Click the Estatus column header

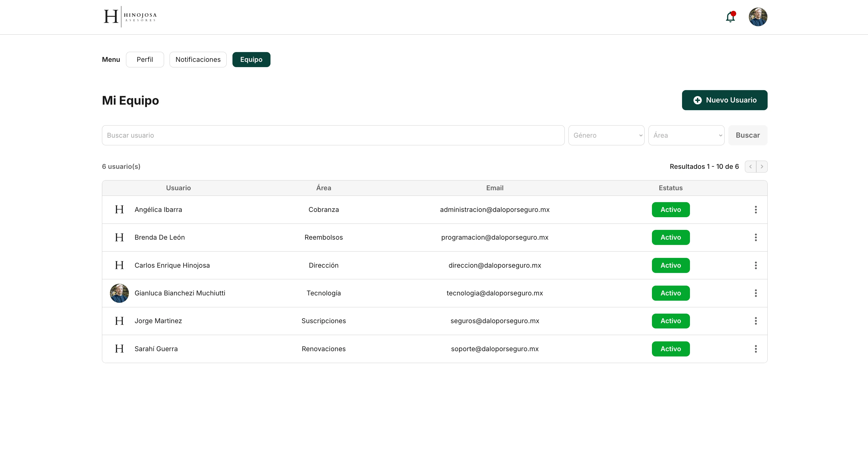click(x=670, y=188)
